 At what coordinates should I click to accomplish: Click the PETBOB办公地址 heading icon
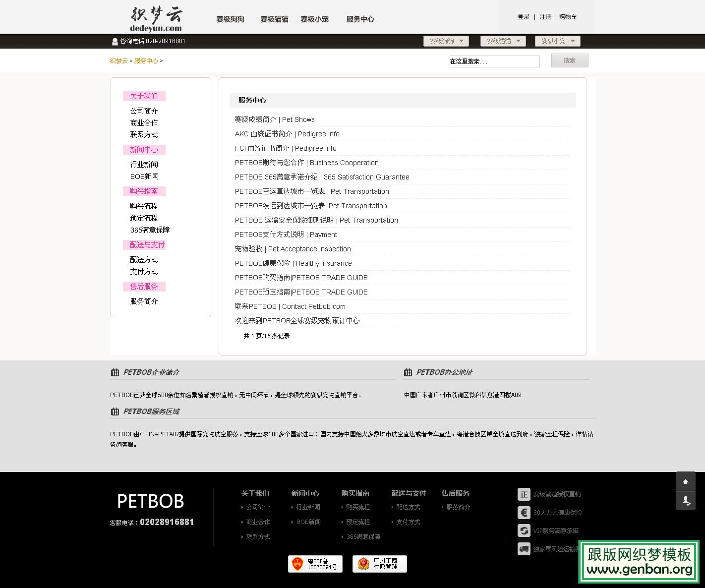(x=408, y=372)
